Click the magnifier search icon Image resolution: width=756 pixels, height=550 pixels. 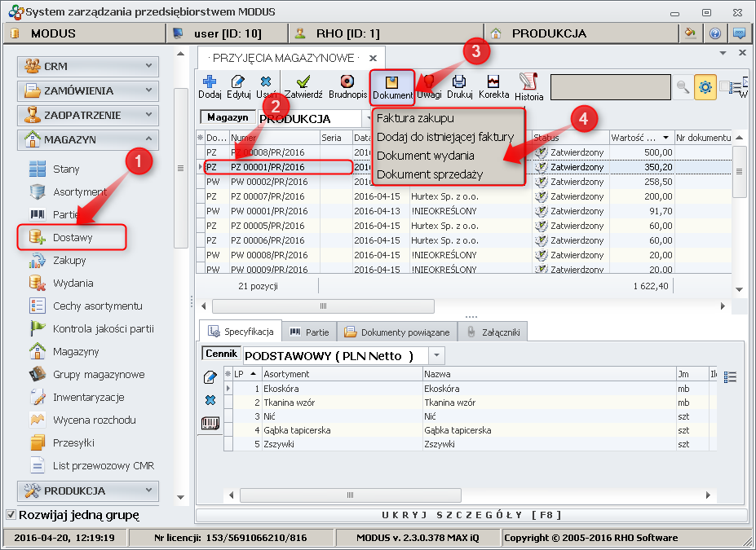(x=682, y=86)
